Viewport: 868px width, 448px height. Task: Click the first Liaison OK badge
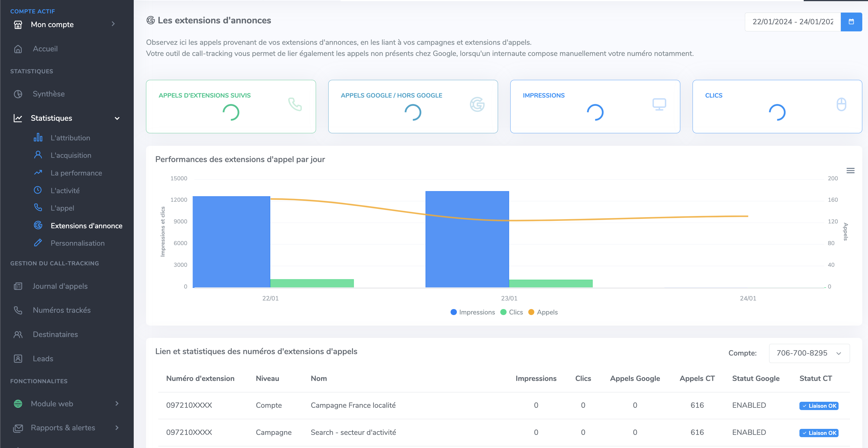(x=819, y=405)
